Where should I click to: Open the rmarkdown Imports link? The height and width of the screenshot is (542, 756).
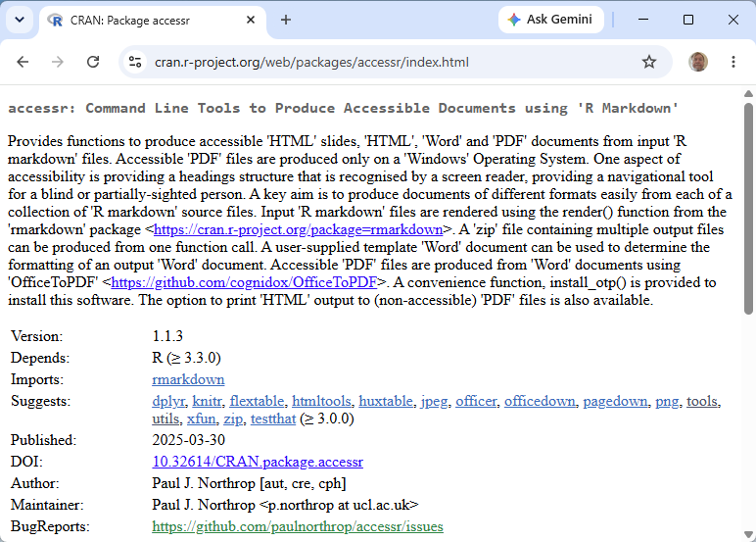188,379
